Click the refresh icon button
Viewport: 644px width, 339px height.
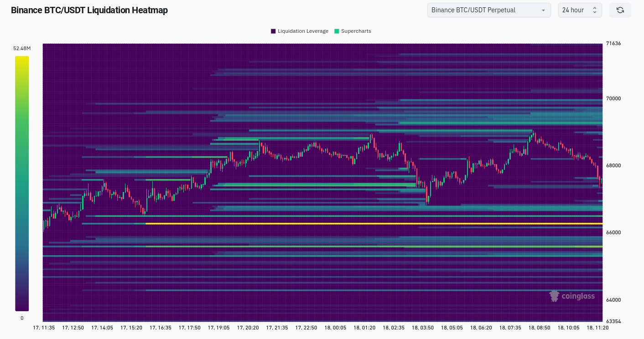620,10
